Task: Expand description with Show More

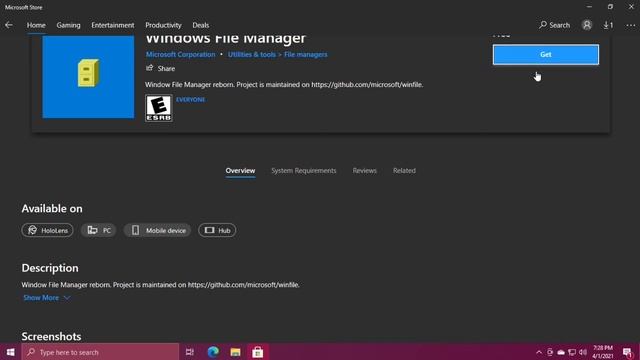Action: pos(47,298)
